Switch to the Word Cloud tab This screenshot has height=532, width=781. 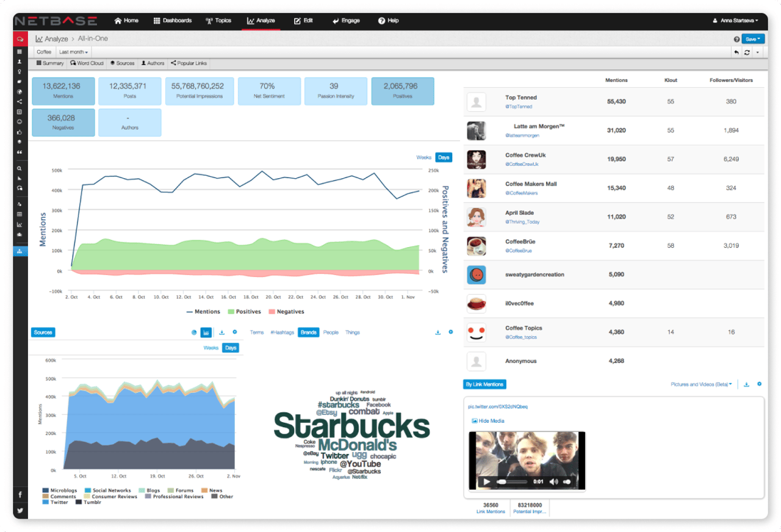(88, 63)
